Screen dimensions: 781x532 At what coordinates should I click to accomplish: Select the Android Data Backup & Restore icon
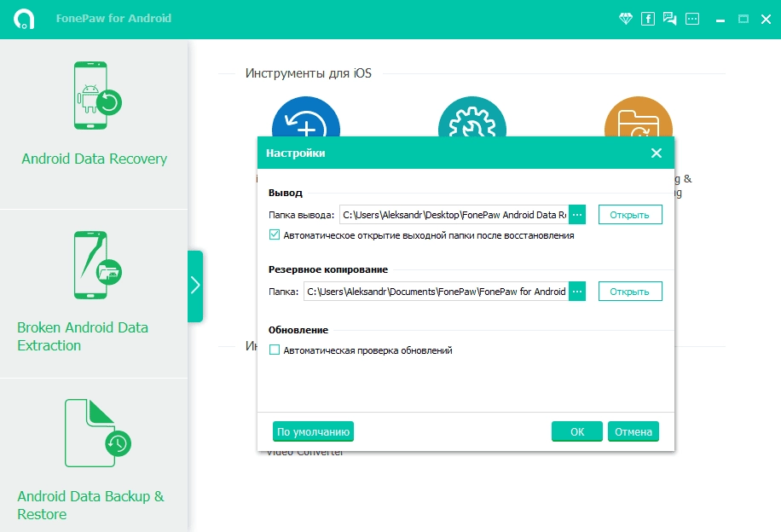[97, 433]
